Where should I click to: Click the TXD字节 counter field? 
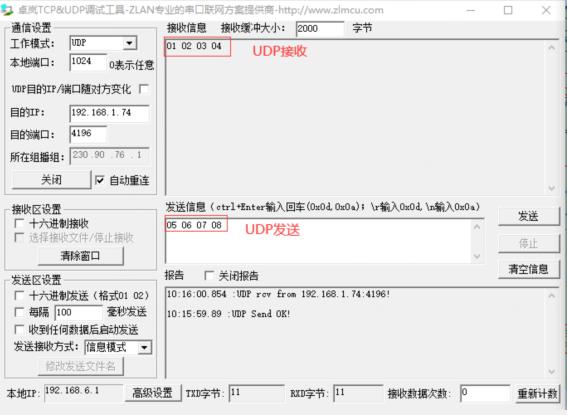[x=257, y=393]
